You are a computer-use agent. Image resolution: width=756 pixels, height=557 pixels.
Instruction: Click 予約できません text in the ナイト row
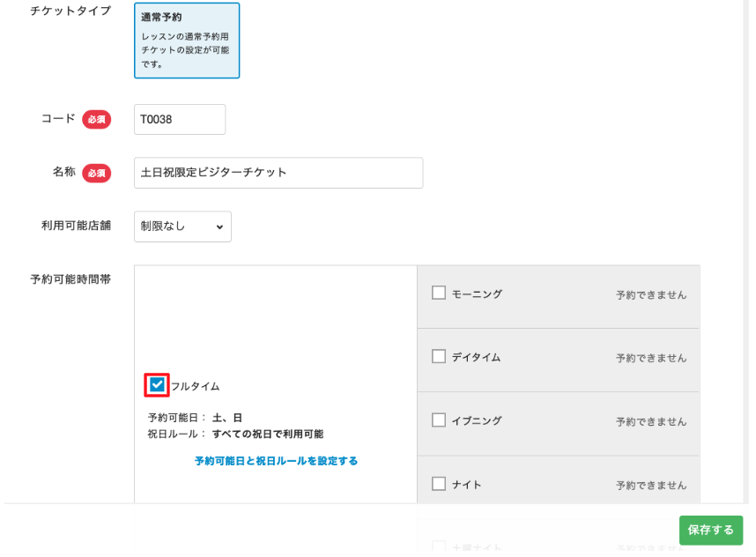pos(651,486)
